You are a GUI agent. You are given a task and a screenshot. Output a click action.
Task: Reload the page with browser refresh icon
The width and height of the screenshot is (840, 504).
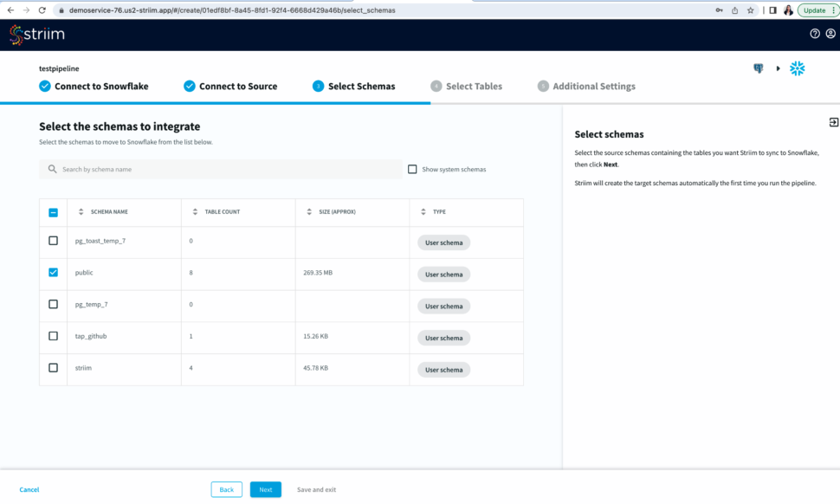coord(42,10)
